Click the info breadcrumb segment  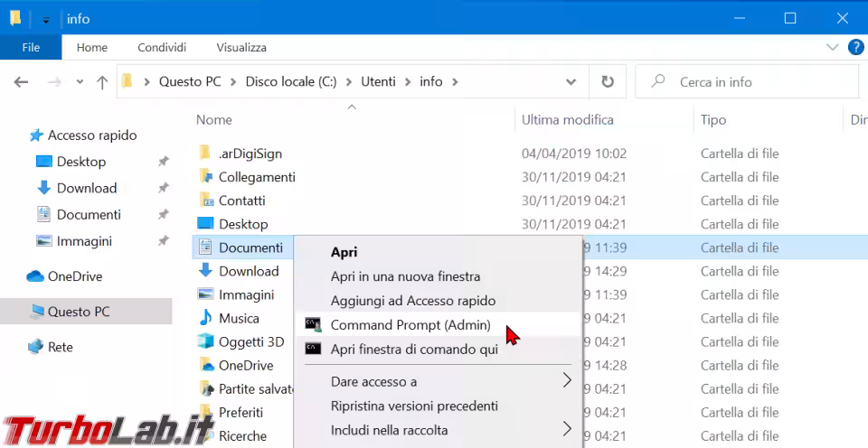tap(430, 81)
